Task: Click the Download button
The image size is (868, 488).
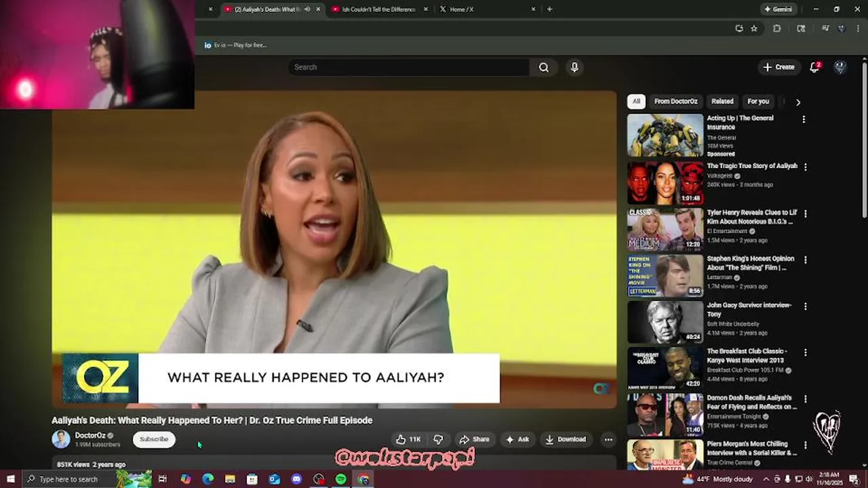Action: coord(566,439)
